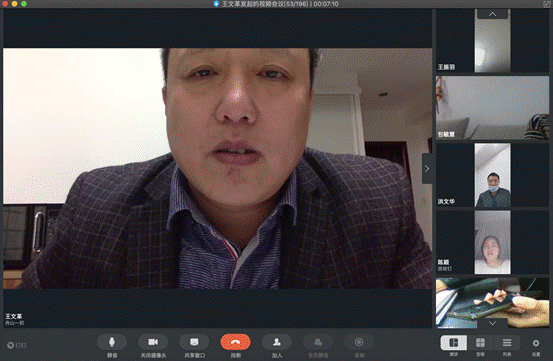Viewport: 553px width, 361px height.
Task: Click the record meeting icon
Action: pos(359,342)
